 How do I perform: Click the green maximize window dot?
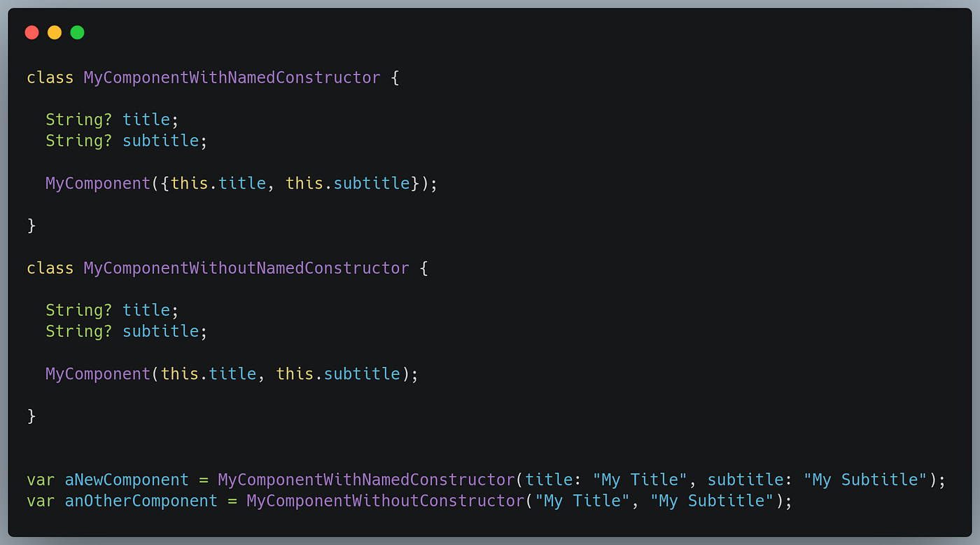78,32
